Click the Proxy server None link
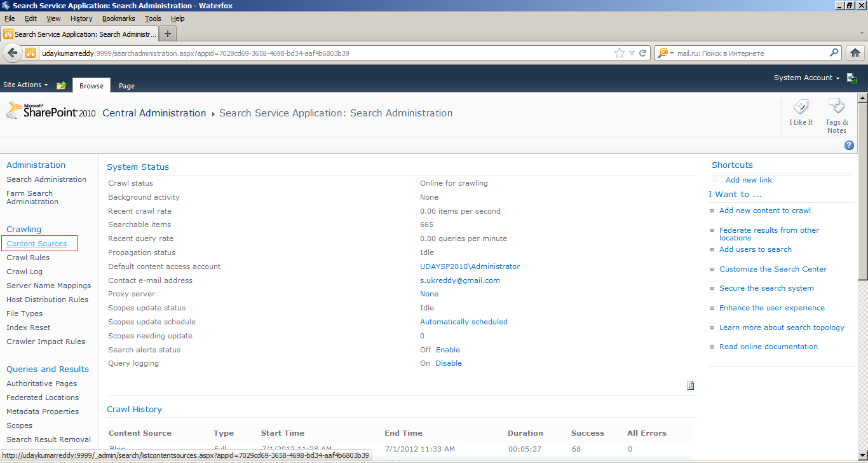The height and width of the screenshot is (463, 868). point(430,294)
